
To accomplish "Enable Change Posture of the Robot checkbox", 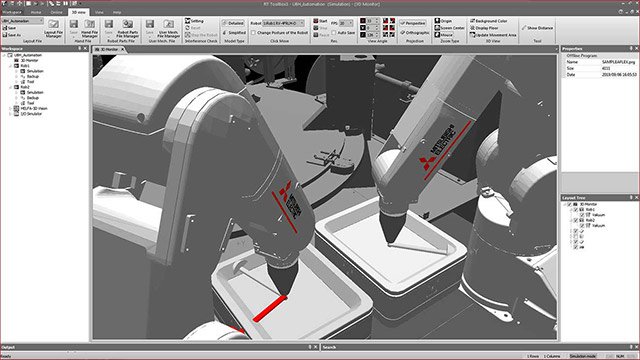I will pos(253,33).
